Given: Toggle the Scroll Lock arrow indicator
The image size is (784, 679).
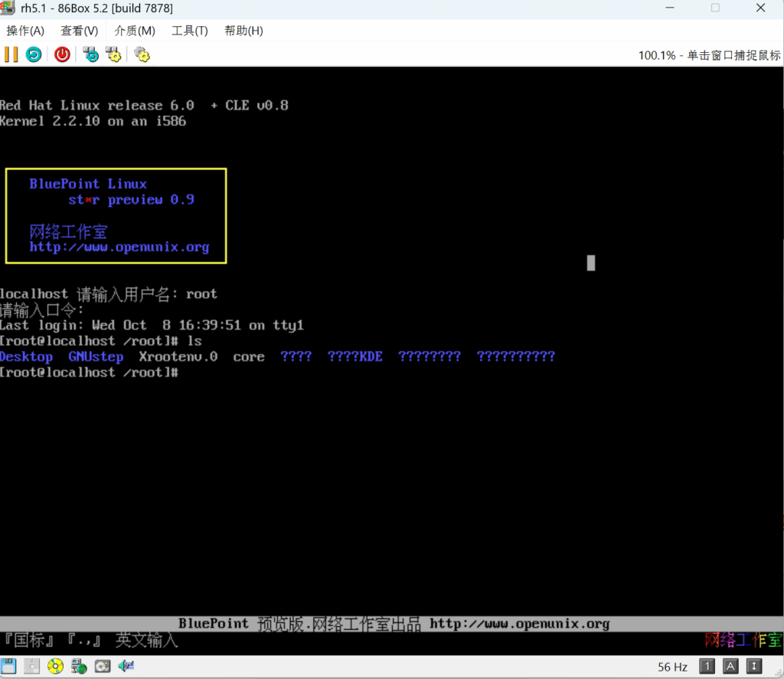Looking at the screenshot, I should pos(754,666).
